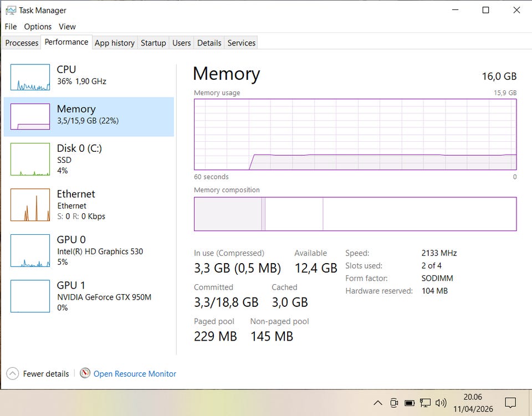
Task: Click the Available value 12,4 GB
Action: point(316,268)
